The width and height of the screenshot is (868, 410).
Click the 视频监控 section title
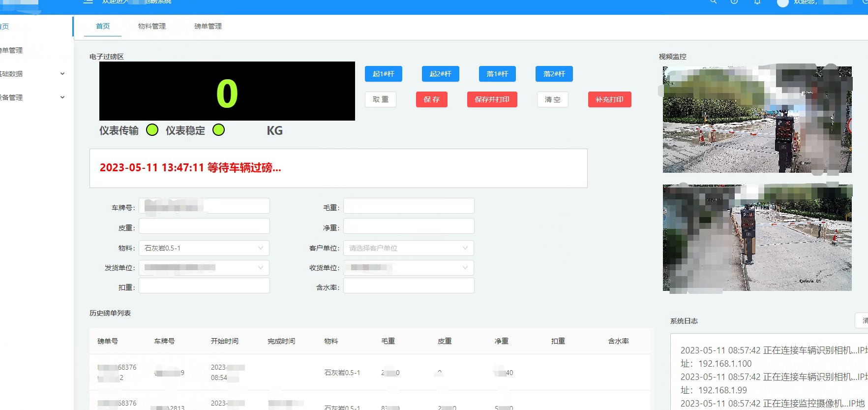673,57
